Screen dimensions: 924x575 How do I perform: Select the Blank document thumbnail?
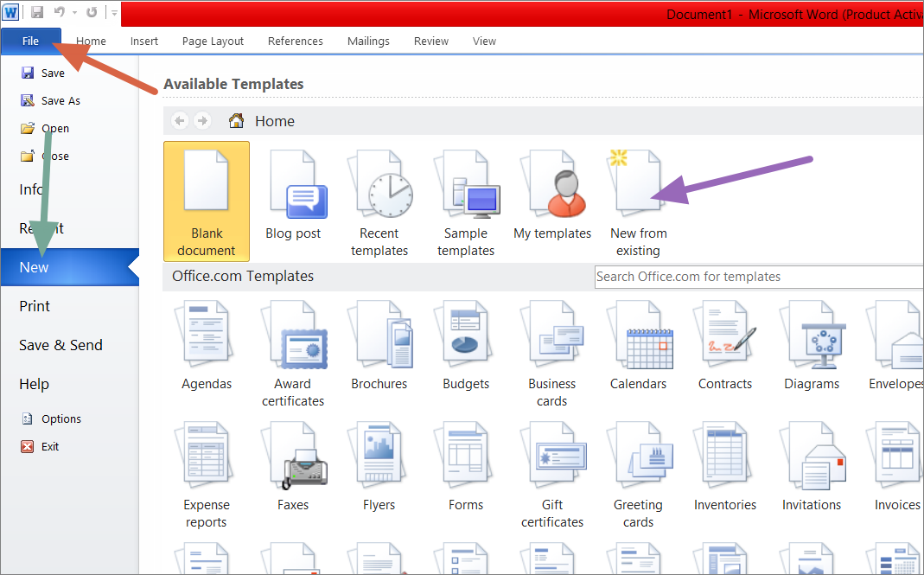click(207, 201)
